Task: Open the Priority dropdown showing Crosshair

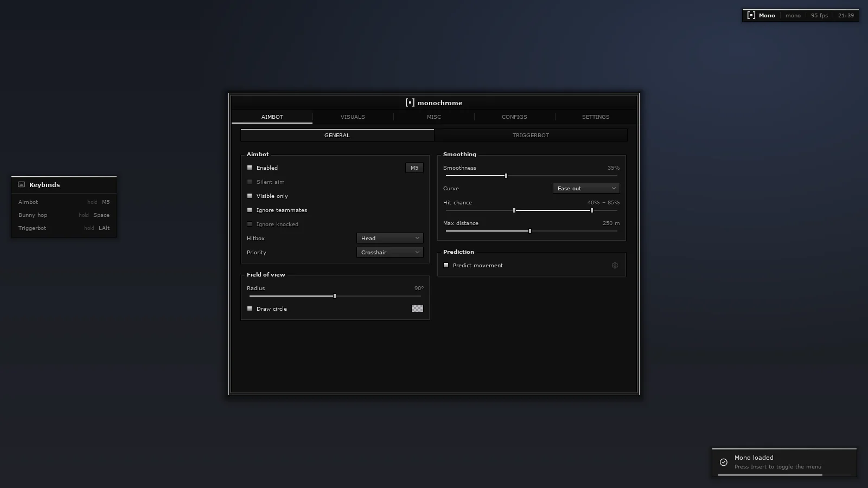Action: (x=390, y=252)
